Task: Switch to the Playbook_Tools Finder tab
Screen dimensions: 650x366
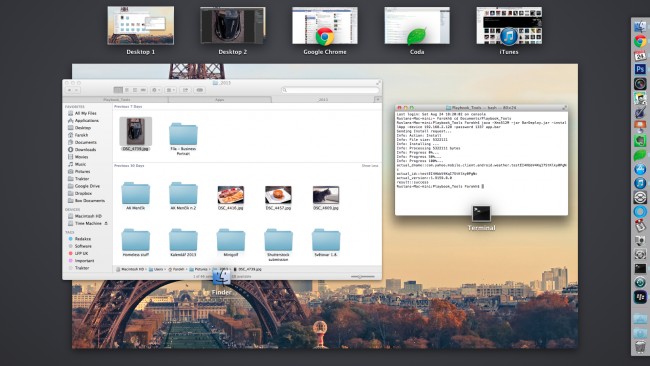Action: point(116,99)
